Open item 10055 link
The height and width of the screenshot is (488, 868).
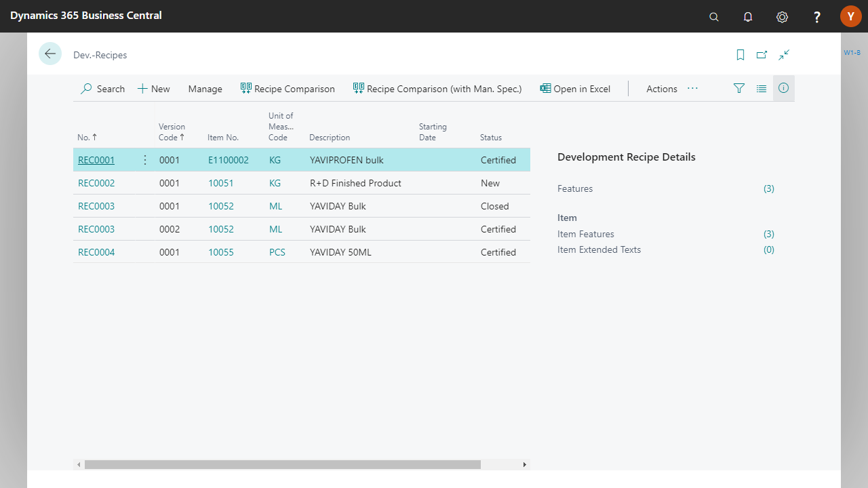tap(221, 253)
